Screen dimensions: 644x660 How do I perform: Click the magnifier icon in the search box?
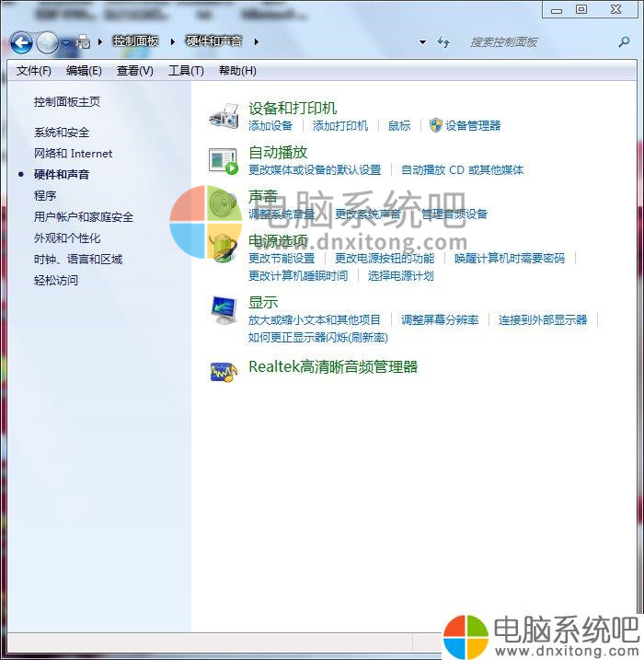pos(625,42)
